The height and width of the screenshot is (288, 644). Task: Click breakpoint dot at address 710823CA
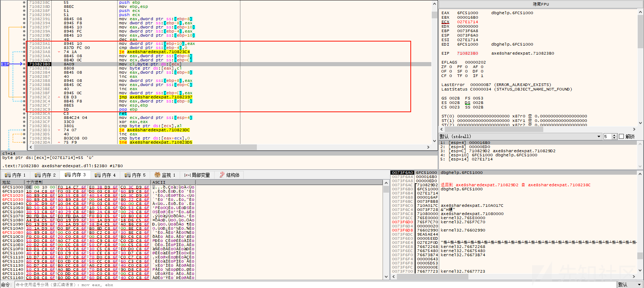point(24,113)
